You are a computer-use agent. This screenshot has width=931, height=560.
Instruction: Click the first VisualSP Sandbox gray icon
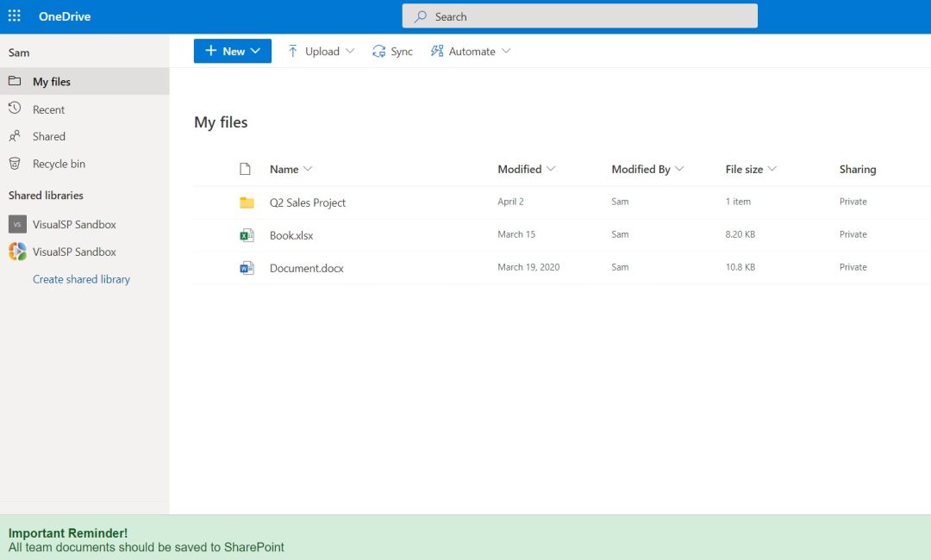tap(17, 224)
